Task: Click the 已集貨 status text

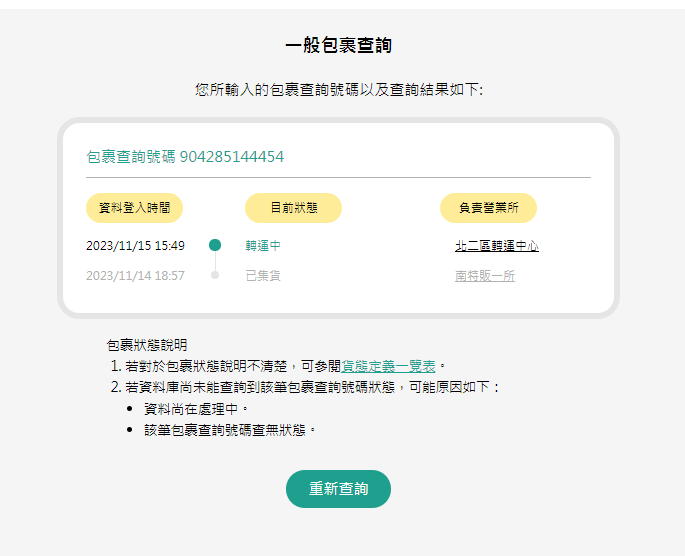Action: coord(263,276)
